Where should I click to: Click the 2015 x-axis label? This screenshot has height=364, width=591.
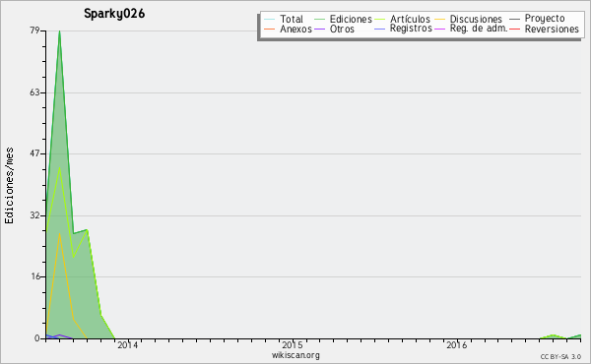[293, 345]
